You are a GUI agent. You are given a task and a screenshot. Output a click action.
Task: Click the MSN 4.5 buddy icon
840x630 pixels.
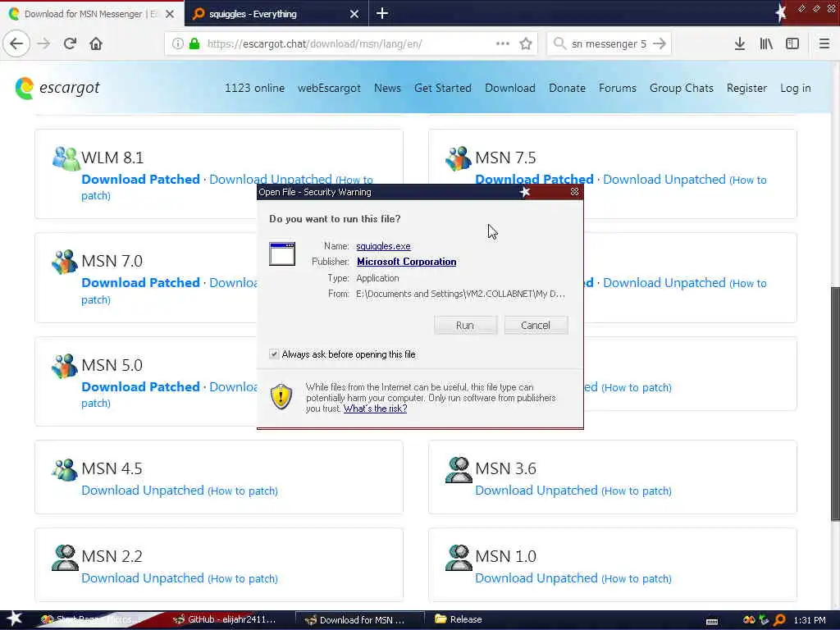tap(65, 469)
